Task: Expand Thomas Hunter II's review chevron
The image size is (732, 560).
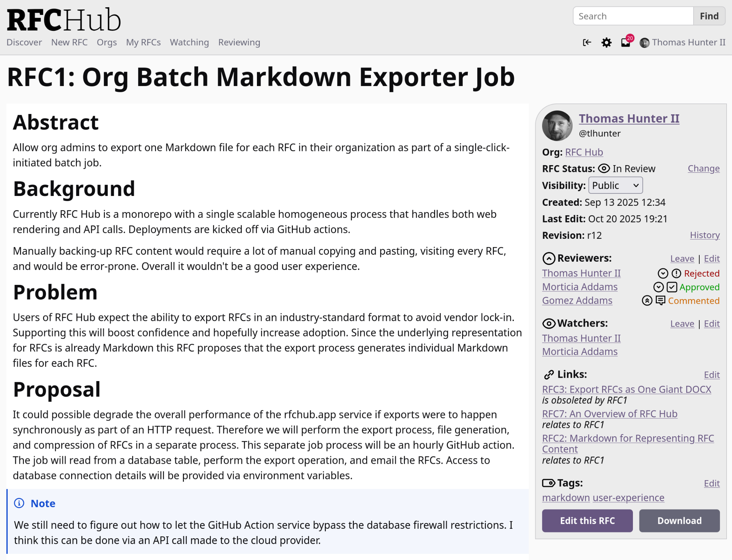Action: (663, 273)
